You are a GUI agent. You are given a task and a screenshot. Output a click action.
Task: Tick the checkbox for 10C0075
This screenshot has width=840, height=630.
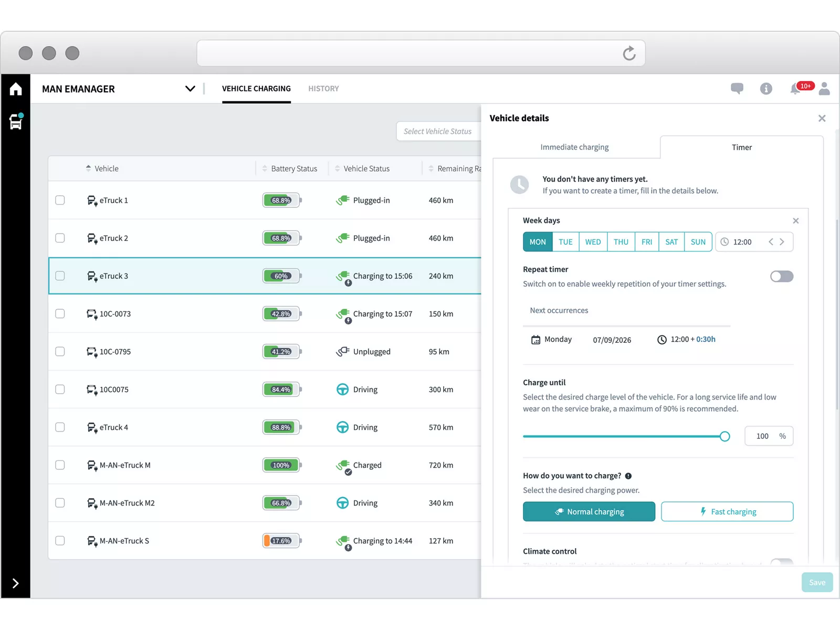tap(60, 389)
